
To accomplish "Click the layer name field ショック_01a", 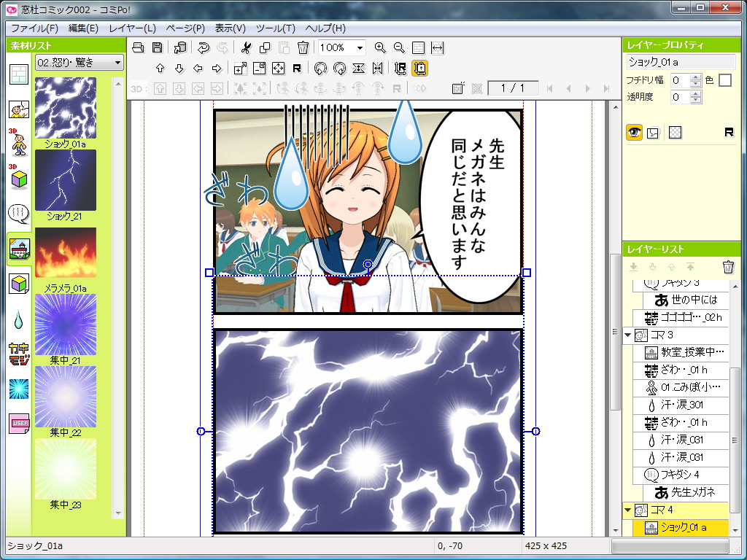I will click(x=681, y=62).
